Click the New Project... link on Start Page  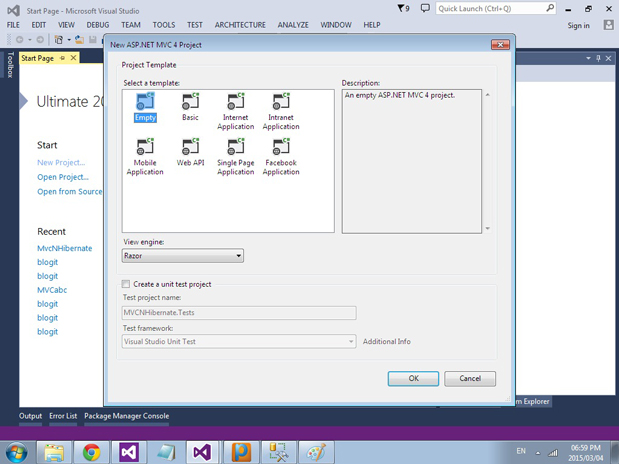[61, 162]
